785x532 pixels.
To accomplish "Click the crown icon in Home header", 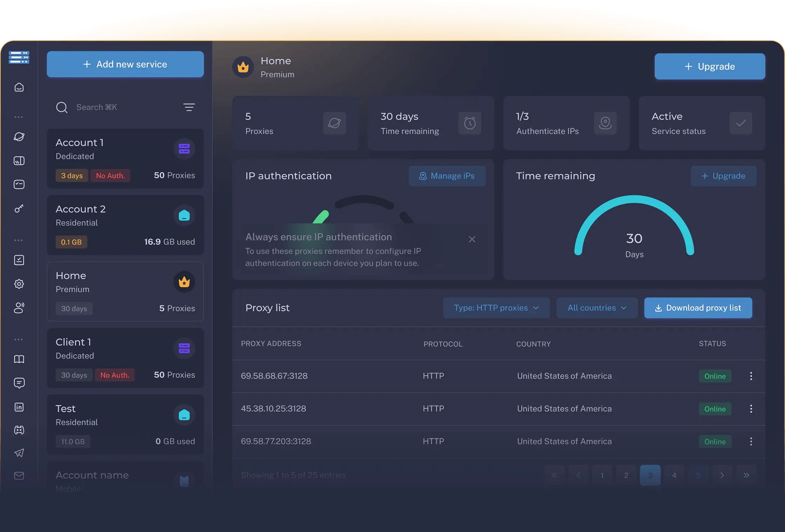I will click(x=243, y=67).
